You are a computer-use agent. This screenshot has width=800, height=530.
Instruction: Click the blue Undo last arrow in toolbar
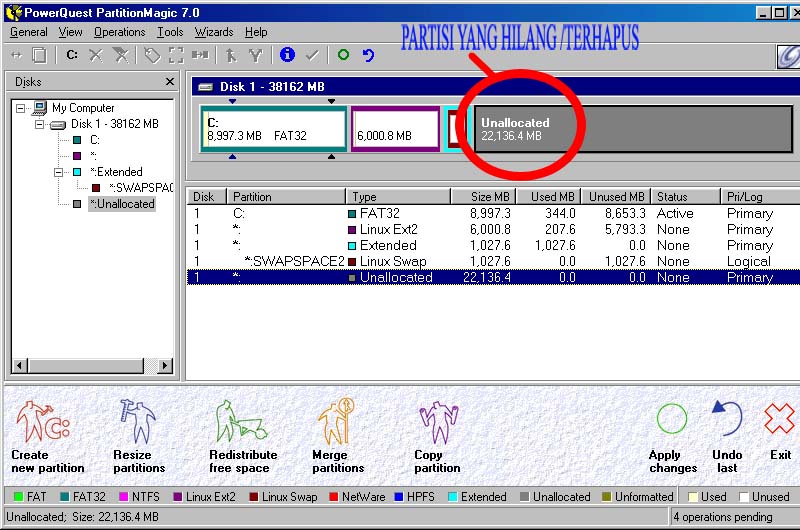coord(368,55)
